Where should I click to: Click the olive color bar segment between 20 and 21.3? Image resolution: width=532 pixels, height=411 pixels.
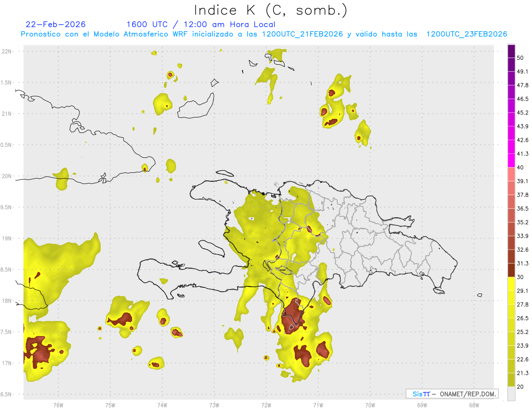(x=511, y=380)
